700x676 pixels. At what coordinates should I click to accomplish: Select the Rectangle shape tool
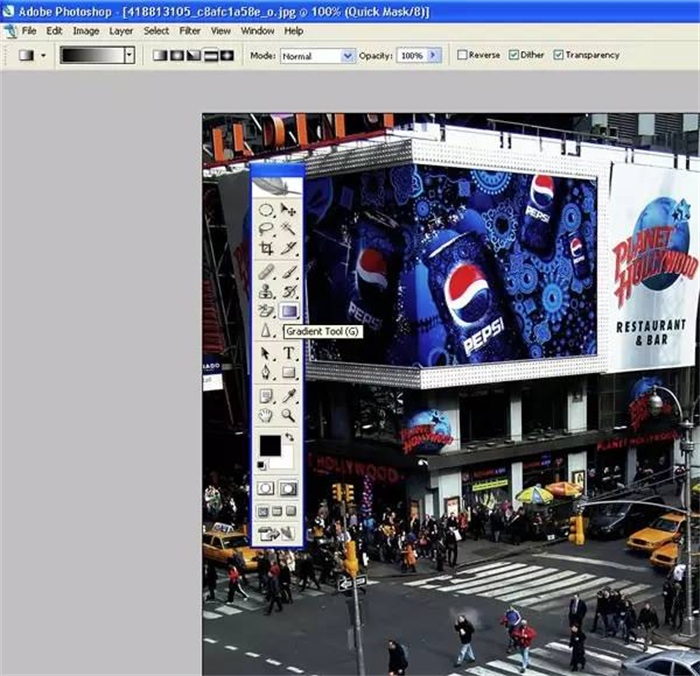coord(288,373)
